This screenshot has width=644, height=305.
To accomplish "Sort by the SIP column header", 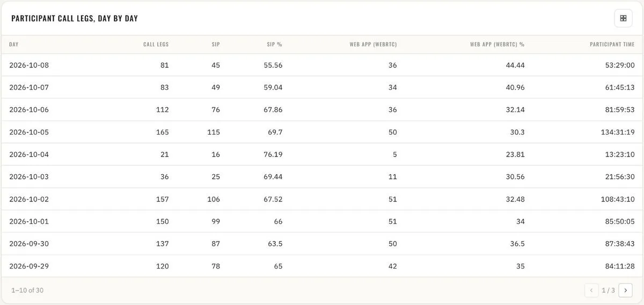I will [216, 44].
